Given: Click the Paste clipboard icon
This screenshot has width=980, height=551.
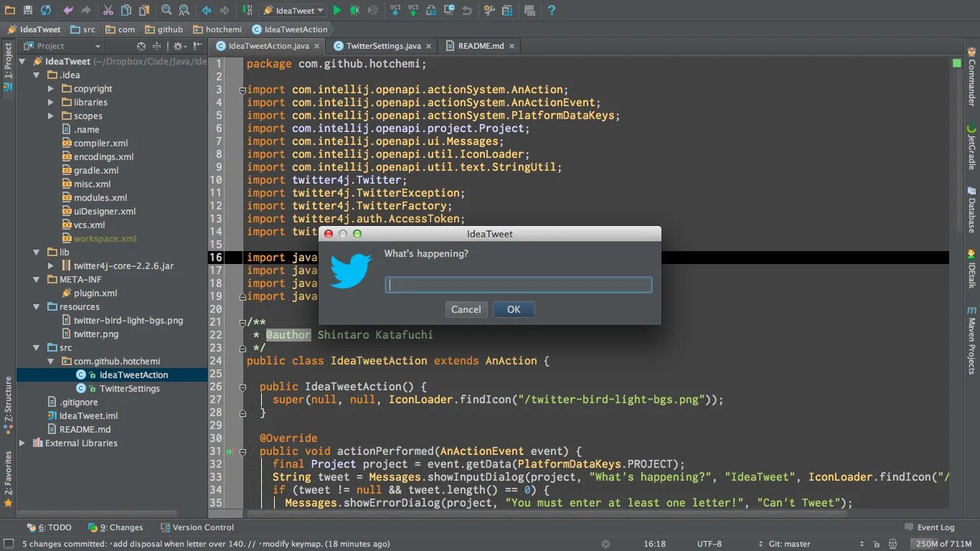Looking at the screenshot, I should (x=144, y=10).
